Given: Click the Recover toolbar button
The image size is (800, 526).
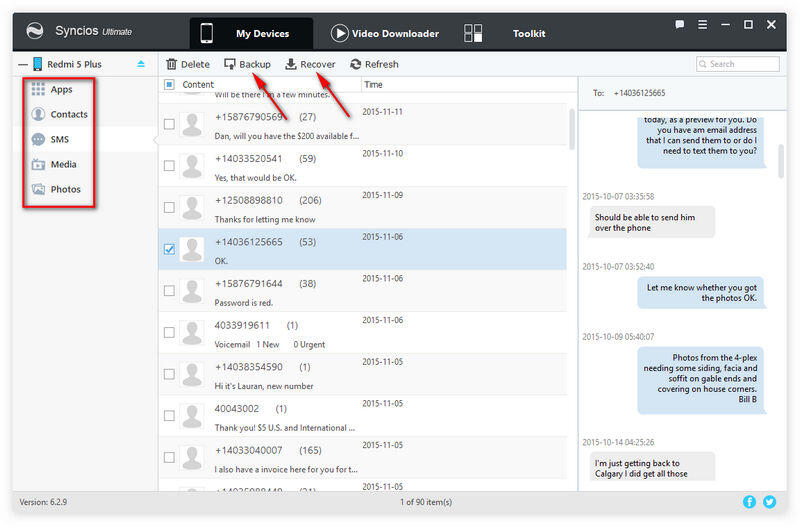Looking at the screenshot, I should 310,64.
